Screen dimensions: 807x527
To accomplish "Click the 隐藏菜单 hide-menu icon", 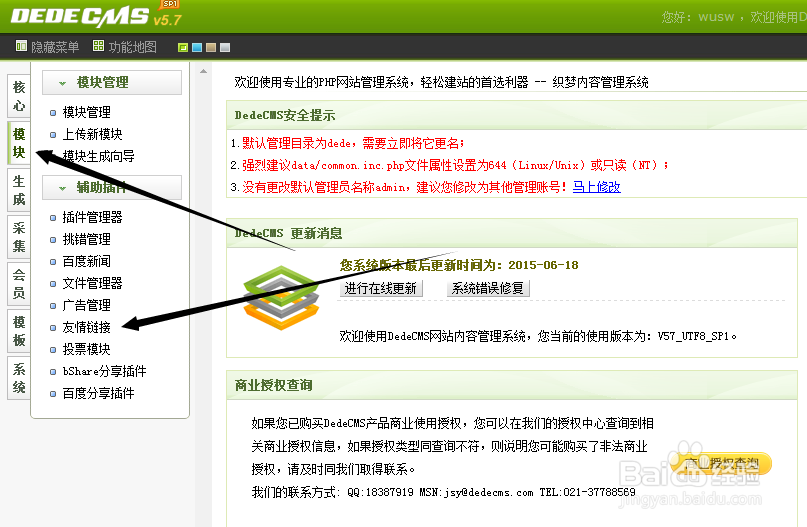I will point(21,46).
